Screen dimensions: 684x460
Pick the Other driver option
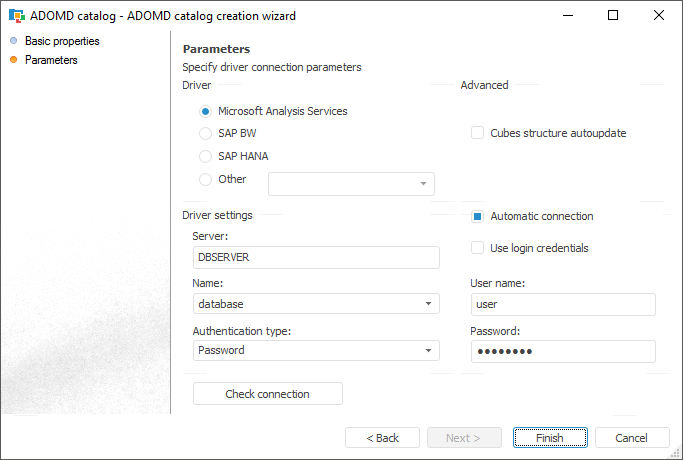[206, 180]
